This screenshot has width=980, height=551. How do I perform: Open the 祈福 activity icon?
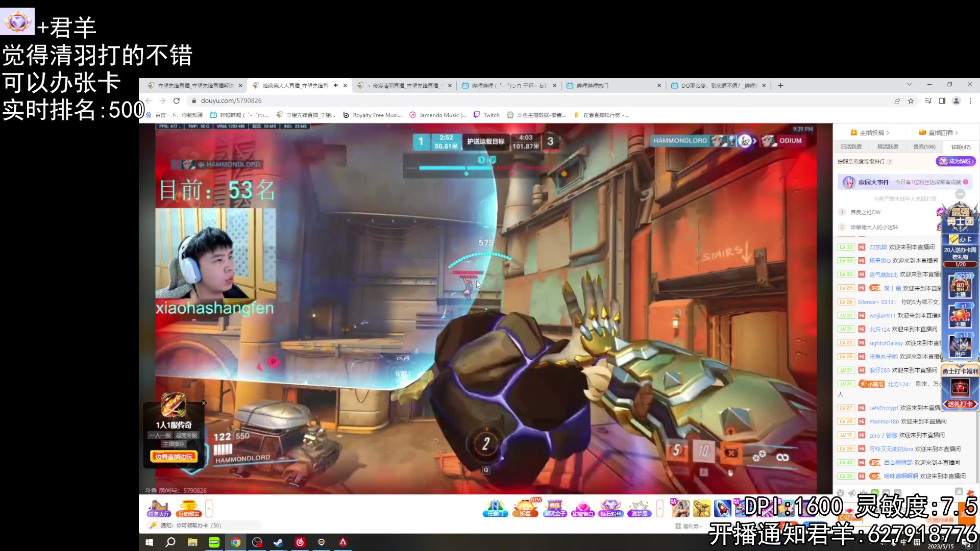pyautogui.click(x=525, y=509)
